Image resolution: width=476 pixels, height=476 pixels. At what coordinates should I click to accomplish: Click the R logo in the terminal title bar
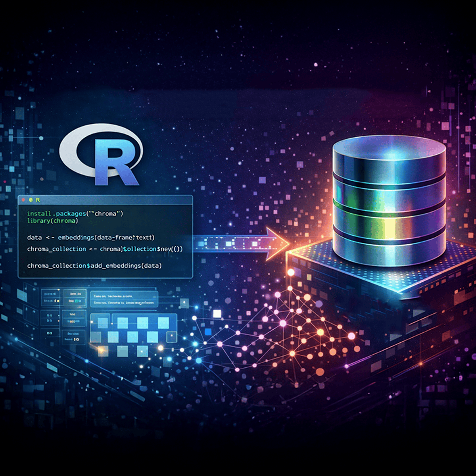click(x=38, y=200)
